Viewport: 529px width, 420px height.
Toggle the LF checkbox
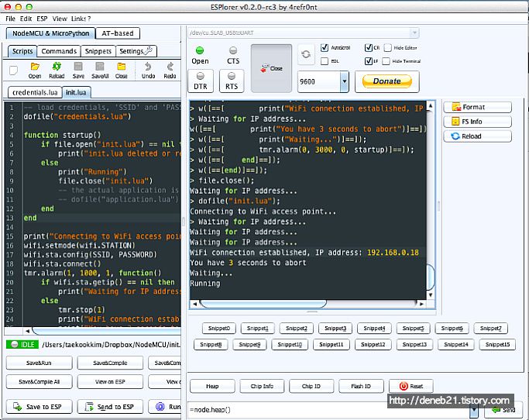point(369,61)
